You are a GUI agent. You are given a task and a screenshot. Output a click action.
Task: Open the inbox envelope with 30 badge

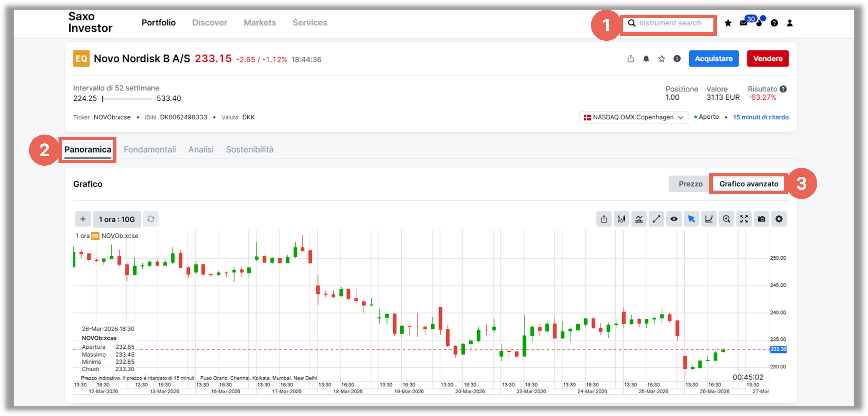click(744, 23)
